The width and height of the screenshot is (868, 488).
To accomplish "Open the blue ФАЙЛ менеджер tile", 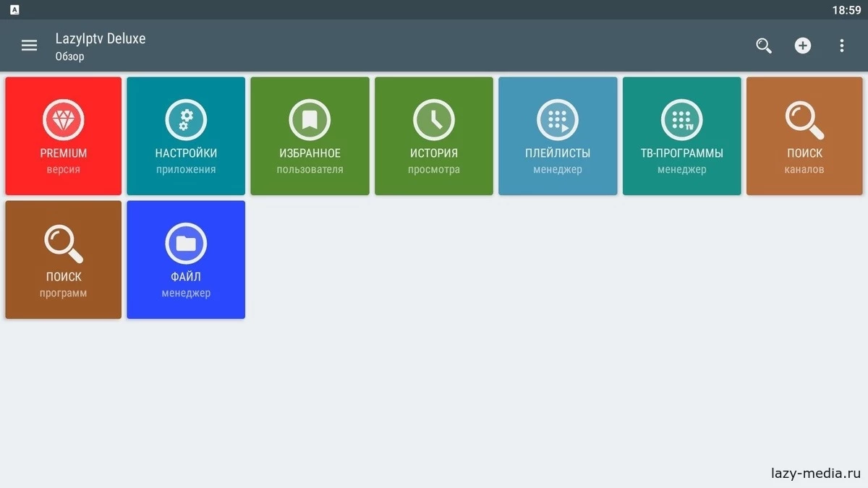I will (186, 260).
